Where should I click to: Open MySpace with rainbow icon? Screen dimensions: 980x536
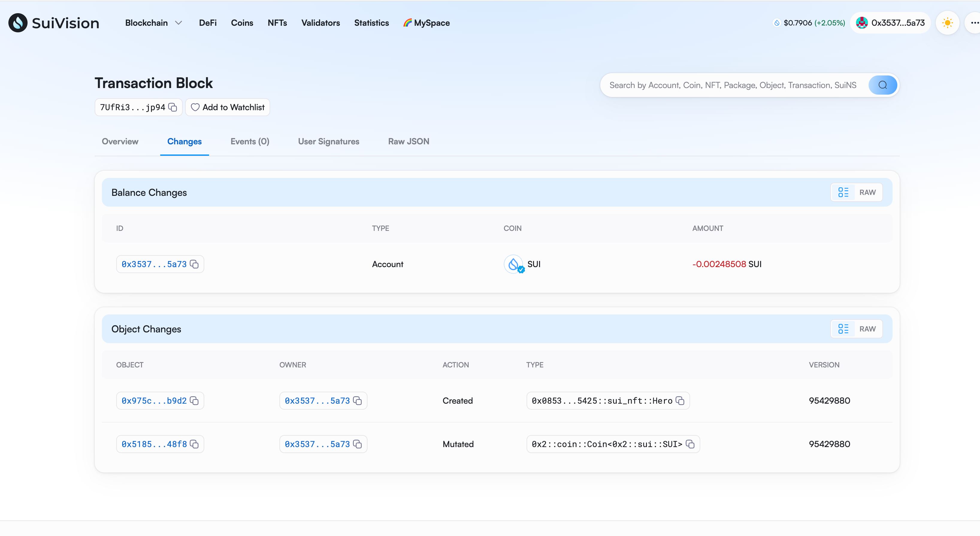[x=427, y=23]
